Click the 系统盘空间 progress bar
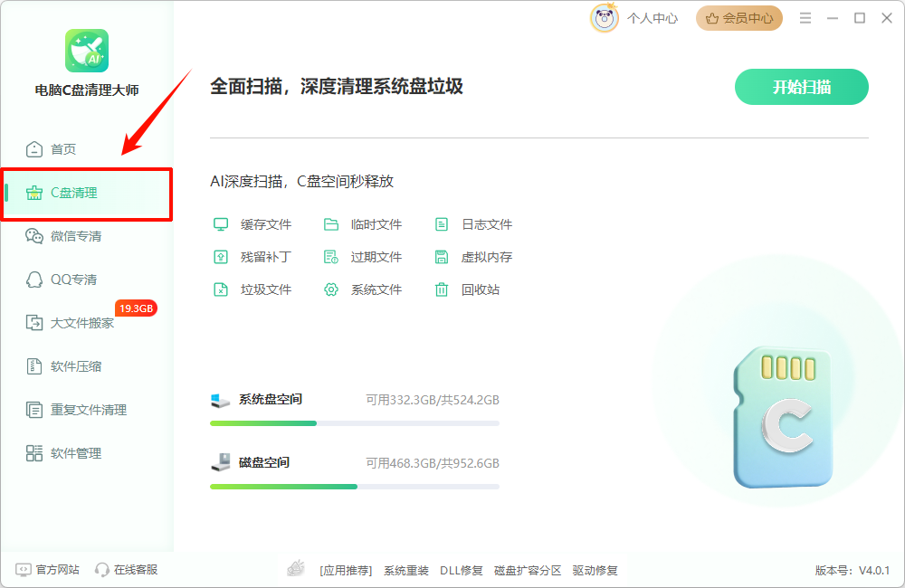Image resolution: width=905 pixels, height=588 pixels. [353, 422]
